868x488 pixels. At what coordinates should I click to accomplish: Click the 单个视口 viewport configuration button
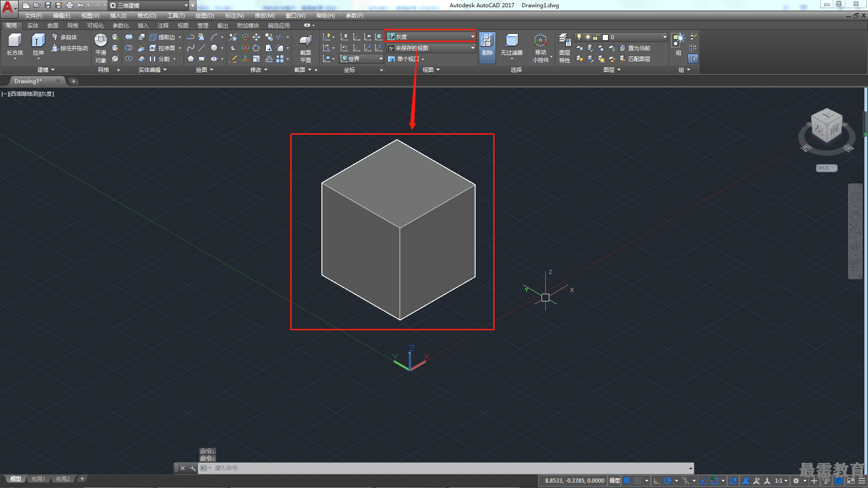(406, 59)
